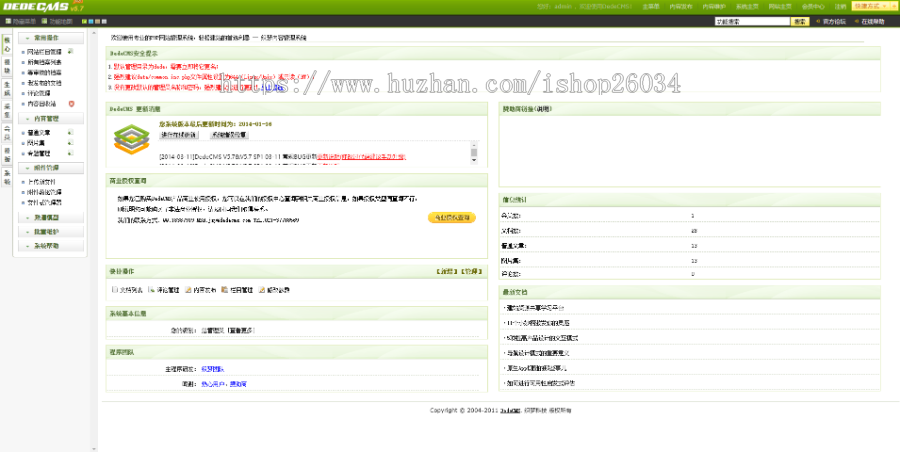Click add icon beside 普通文章
The width and height of the screenshot is (900, 452).
click(x=70, y=132)
